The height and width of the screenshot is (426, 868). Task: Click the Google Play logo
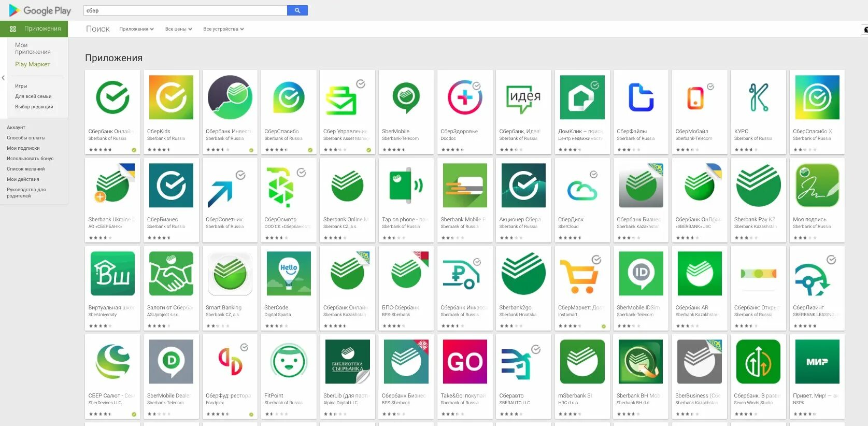[40, 10]
